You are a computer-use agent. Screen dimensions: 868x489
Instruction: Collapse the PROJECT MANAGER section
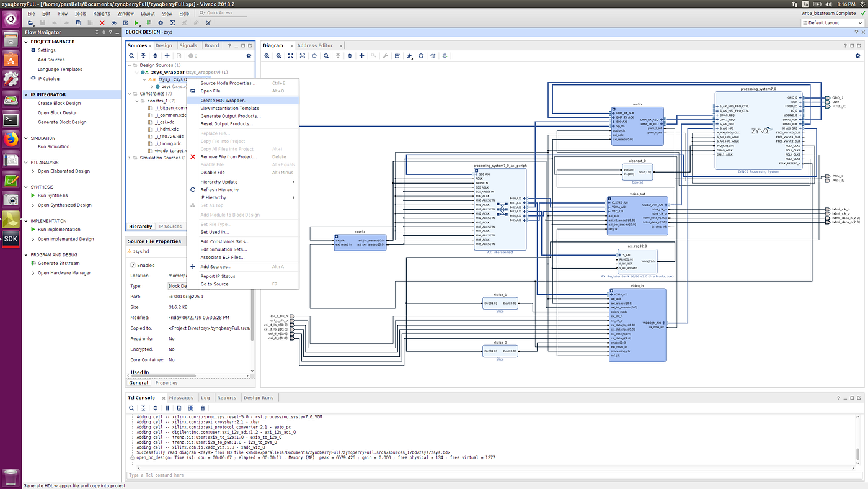pyautogui.click(x=26, y=42)
